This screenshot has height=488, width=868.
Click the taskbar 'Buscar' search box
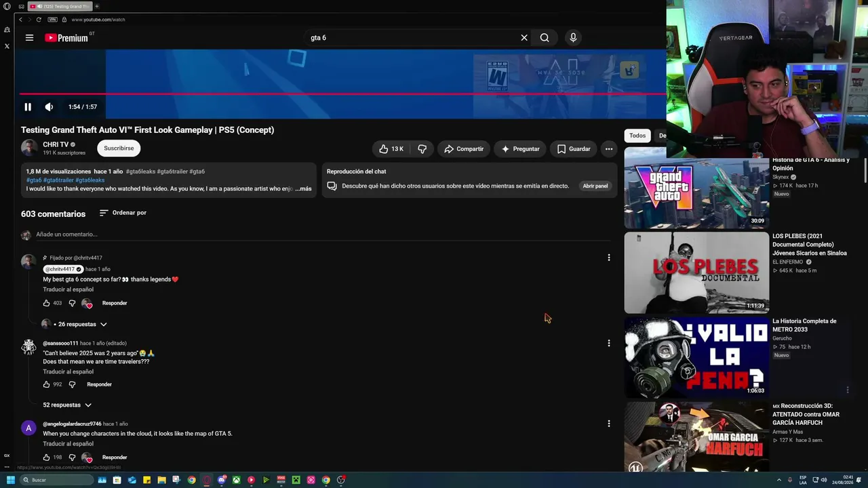57,480
